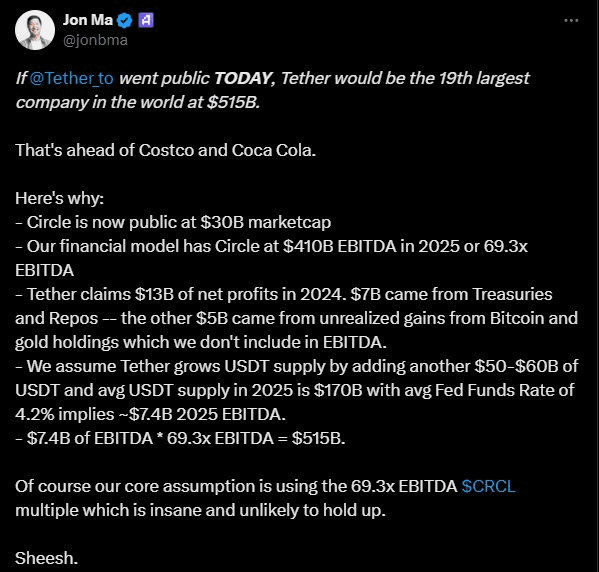
Task: Click the blue verified checkmark badge
Action: (x=124, y=20)
